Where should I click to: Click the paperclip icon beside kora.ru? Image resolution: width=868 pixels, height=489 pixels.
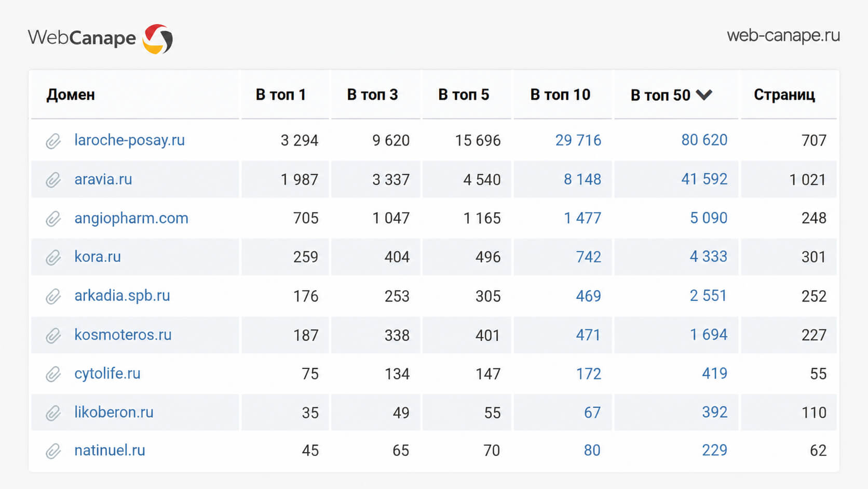click(53, 257)
